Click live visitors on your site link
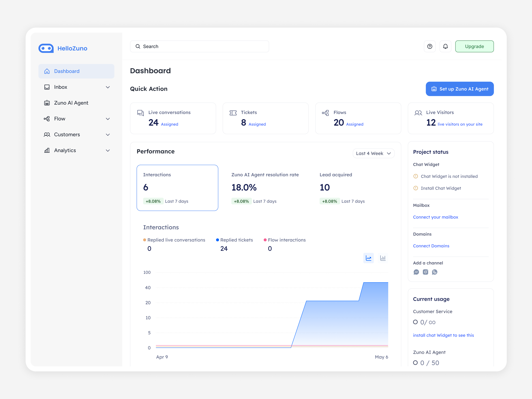 tap(460, 124)
